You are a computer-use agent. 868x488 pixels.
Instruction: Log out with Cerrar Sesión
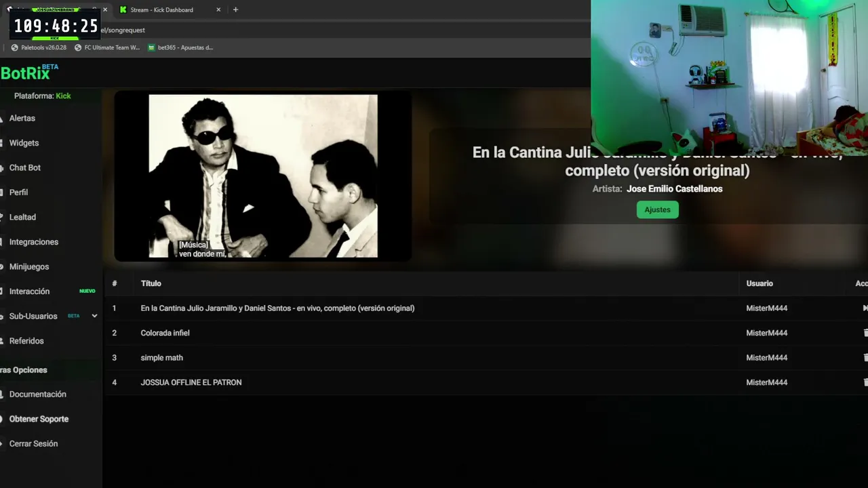click(33, 444)
